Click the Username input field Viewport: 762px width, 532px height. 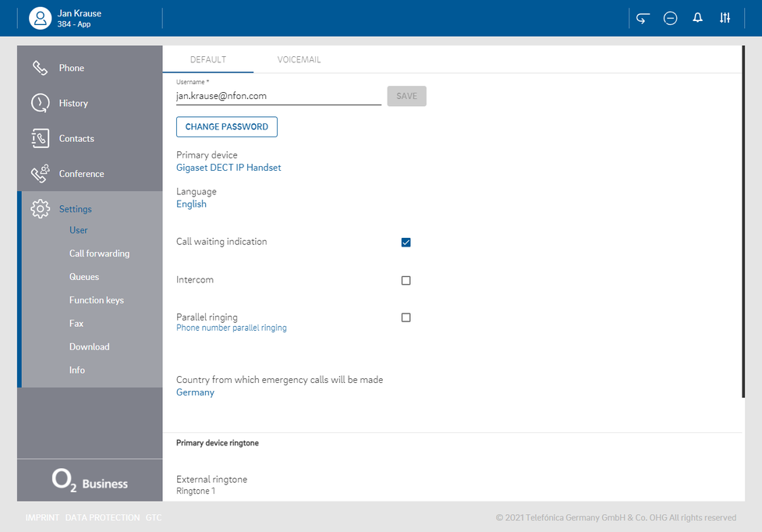[278, 96]
